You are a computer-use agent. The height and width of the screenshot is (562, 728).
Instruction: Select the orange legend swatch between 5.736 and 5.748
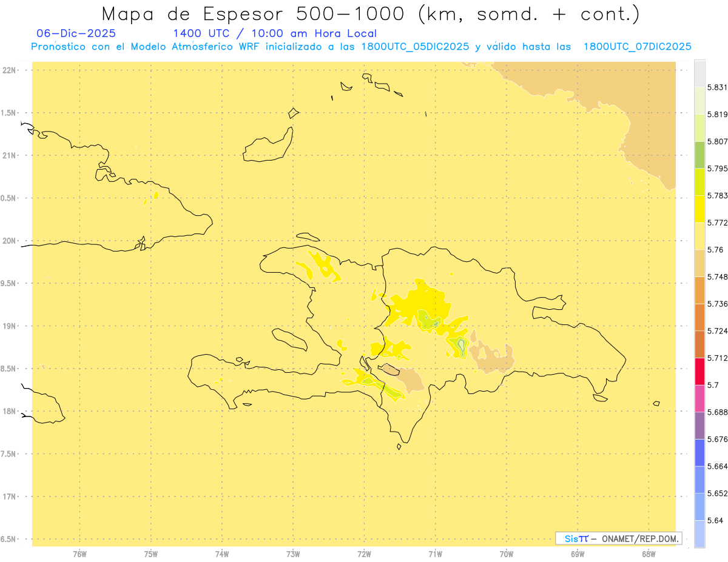[x=699, y=290]
